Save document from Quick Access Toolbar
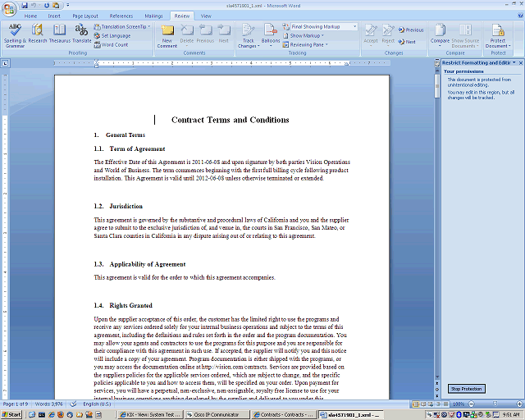 (25, 6)
